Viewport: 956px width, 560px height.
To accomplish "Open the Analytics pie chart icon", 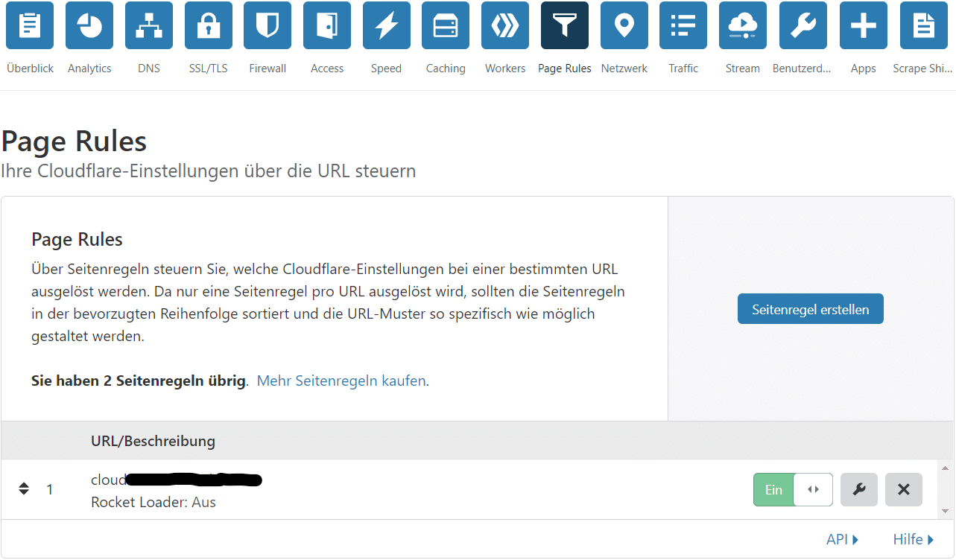I will tap(89, 25).
